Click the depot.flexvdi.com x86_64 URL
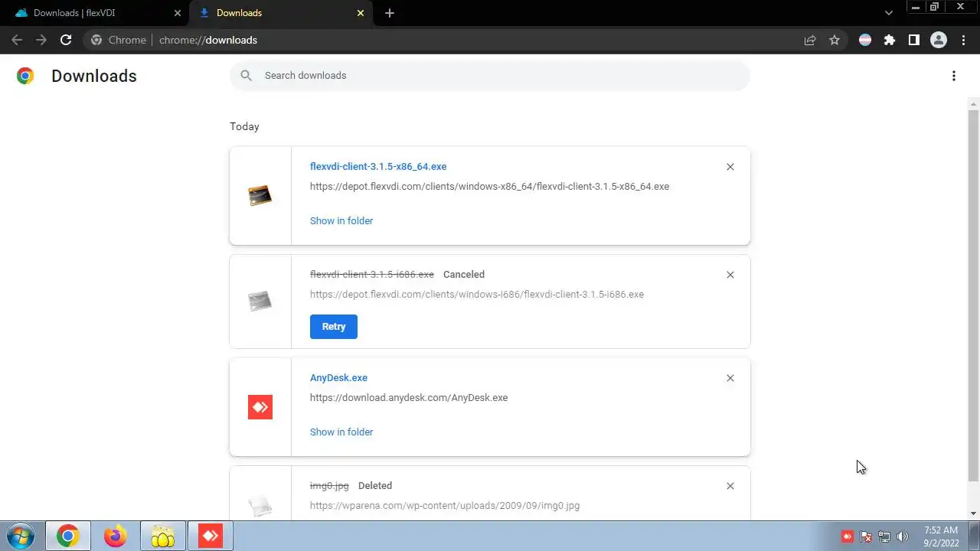980x551 pixels. click(489, 186)
